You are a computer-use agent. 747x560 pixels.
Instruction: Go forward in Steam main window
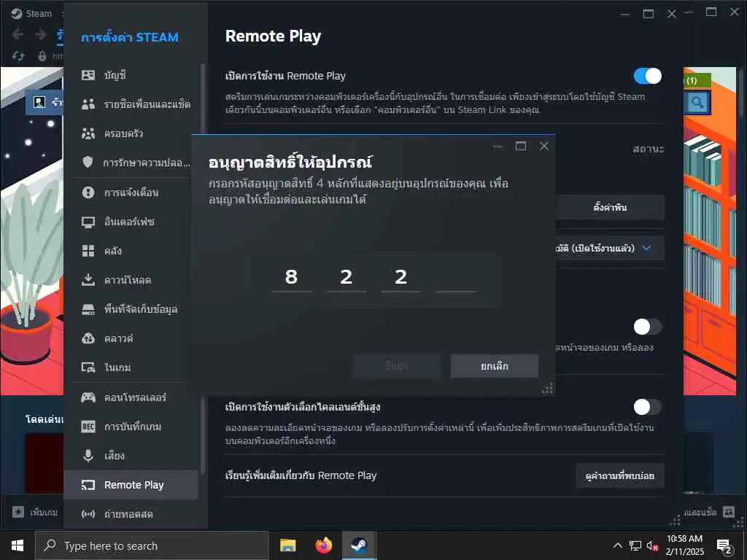click(41, 34)
